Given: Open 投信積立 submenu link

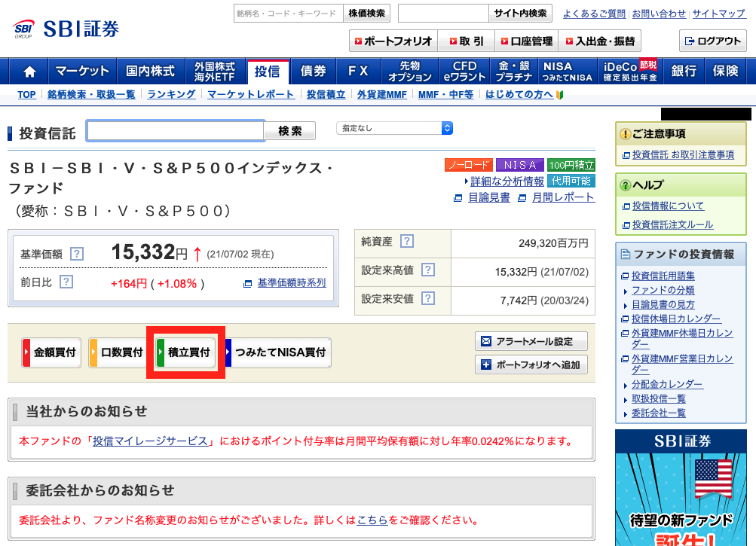Looking at the screenshot, I should (326, 94).
